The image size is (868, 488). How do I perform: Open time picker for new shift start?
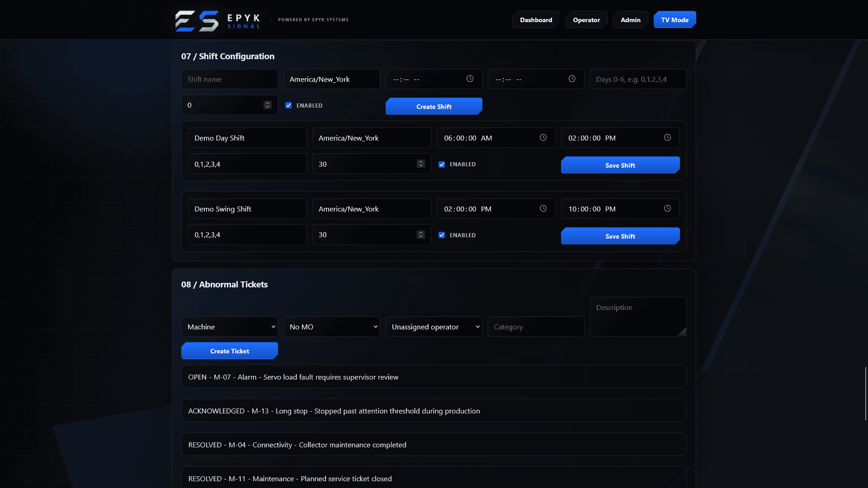click(x=470, y=79)
